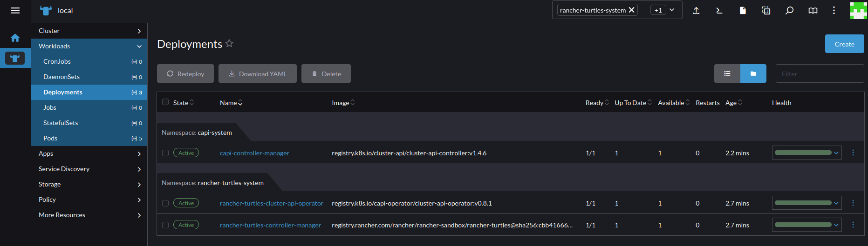The width and height of the screenshot is (868, 246).
Task: Click the Filter input field
Action: click(819, 73)
